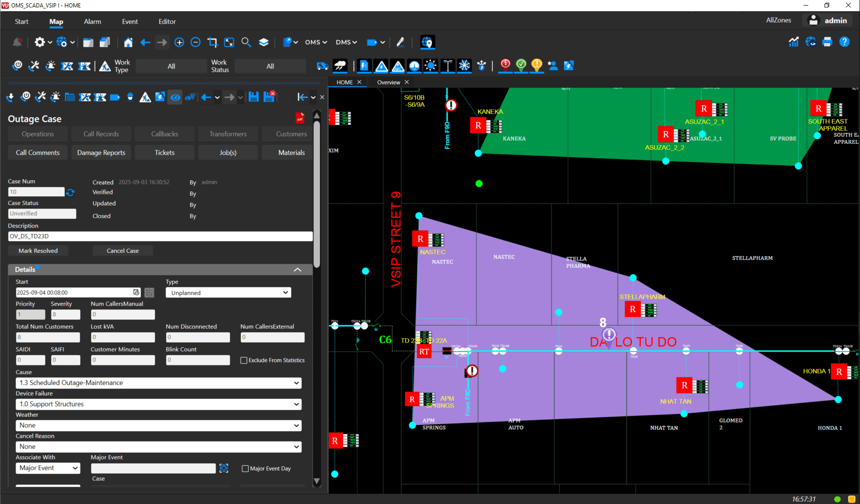Select the crop area zoom tool
Screen dimensions: 860x504
pyautogui.click(x=212, y=42)
